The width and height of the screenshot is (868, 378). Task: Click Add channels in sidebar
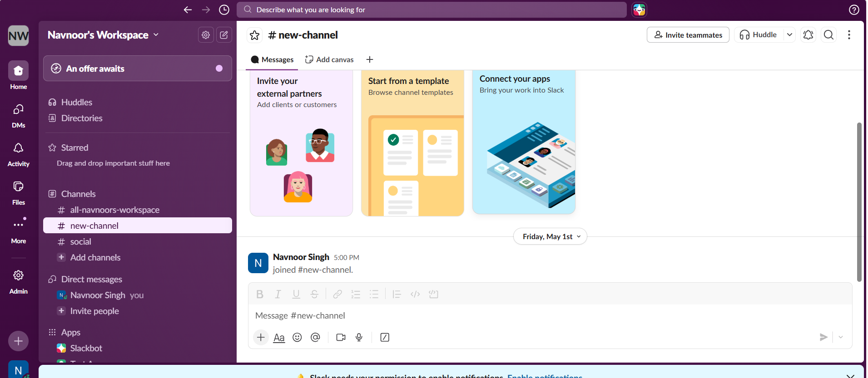tap(138, 257)
